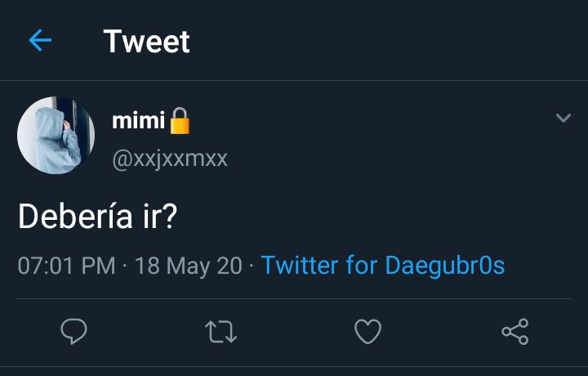Open mimi's profile picture
This screenshot has height=376, width=588.
pyautogui.click(x=56, y=135)
